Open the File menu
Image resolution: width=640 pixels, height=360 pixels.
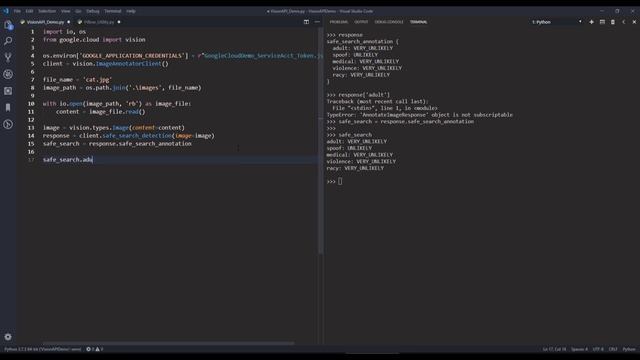tap(17, 11)
